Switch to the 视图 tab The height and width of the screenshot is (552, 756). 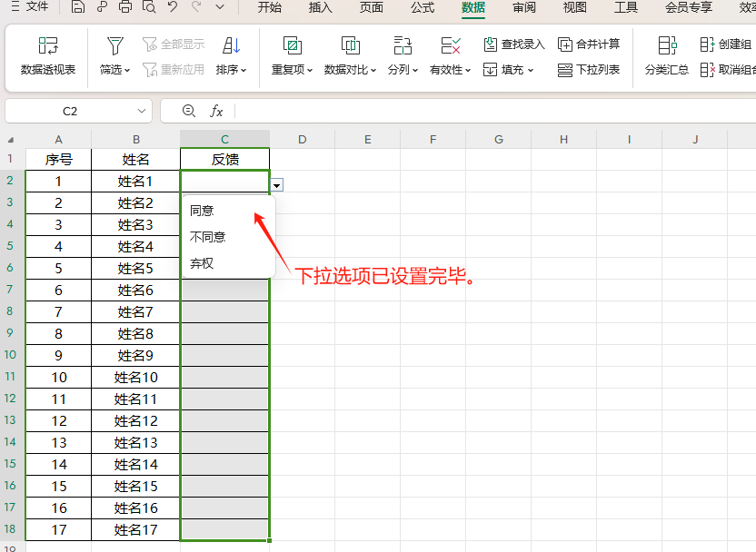574,7
